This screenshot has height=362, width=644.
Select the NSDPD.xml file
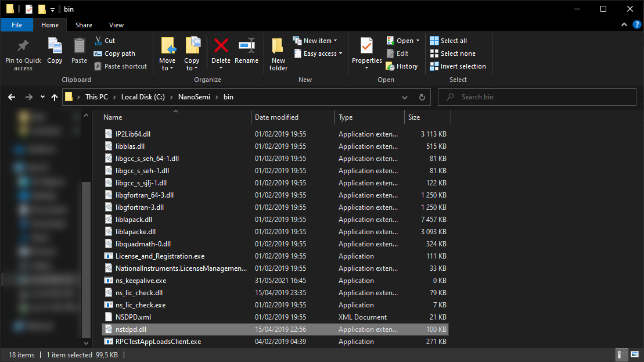(275, 317)
